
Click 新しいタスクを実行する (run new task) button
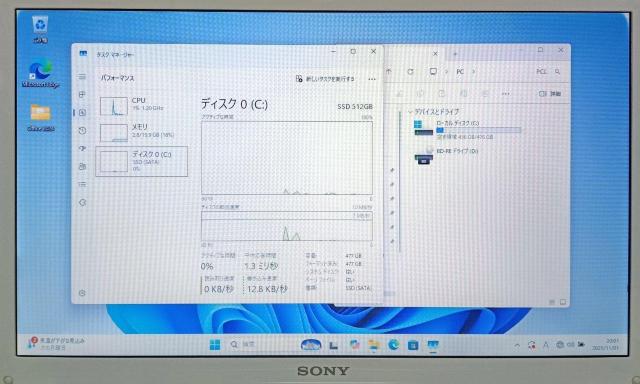(x=325, y=79)
